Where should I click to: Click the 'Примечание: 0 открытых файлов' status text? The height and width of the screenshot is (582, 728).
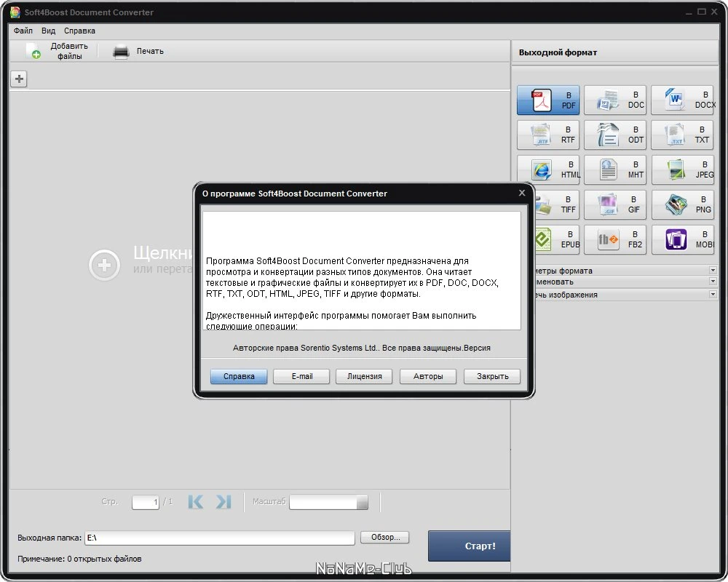tap(79, 559)
